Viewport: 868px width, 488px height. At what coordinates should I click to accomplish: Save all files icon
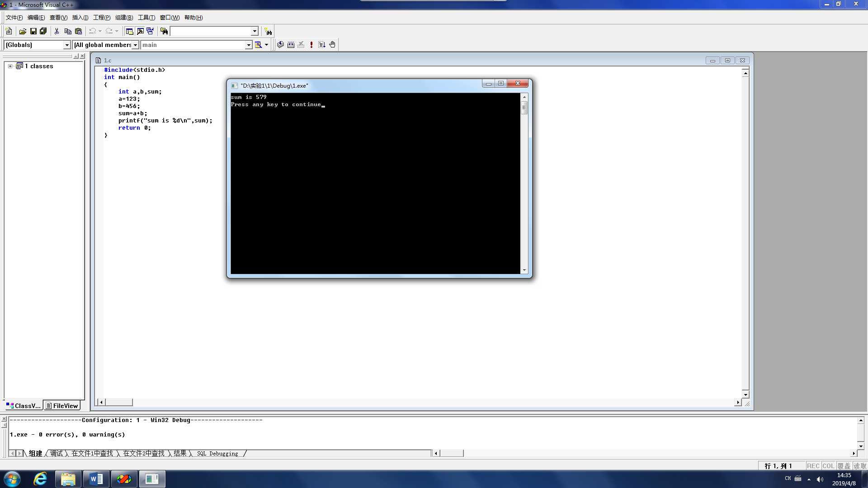point(43,31)
